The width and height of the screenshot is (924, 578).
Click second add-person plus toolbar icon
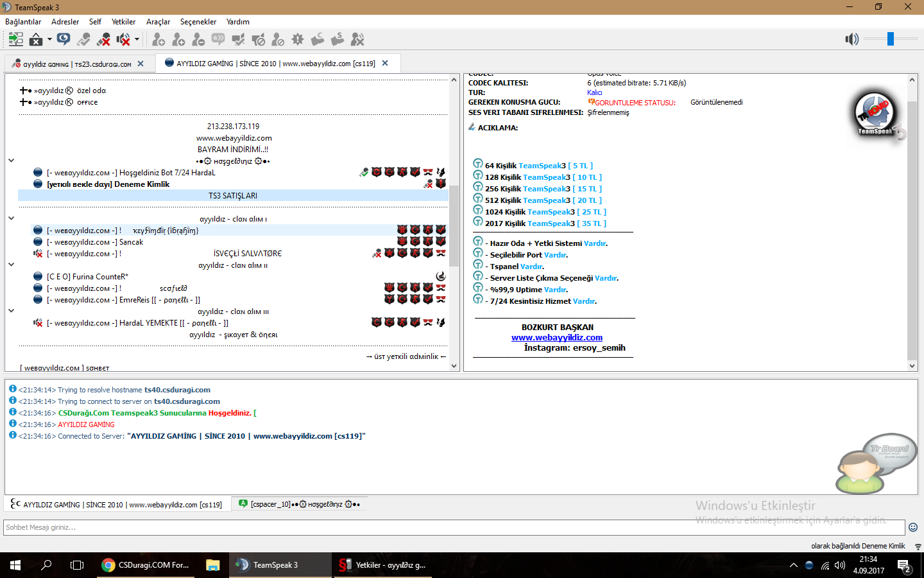point(178,40)
